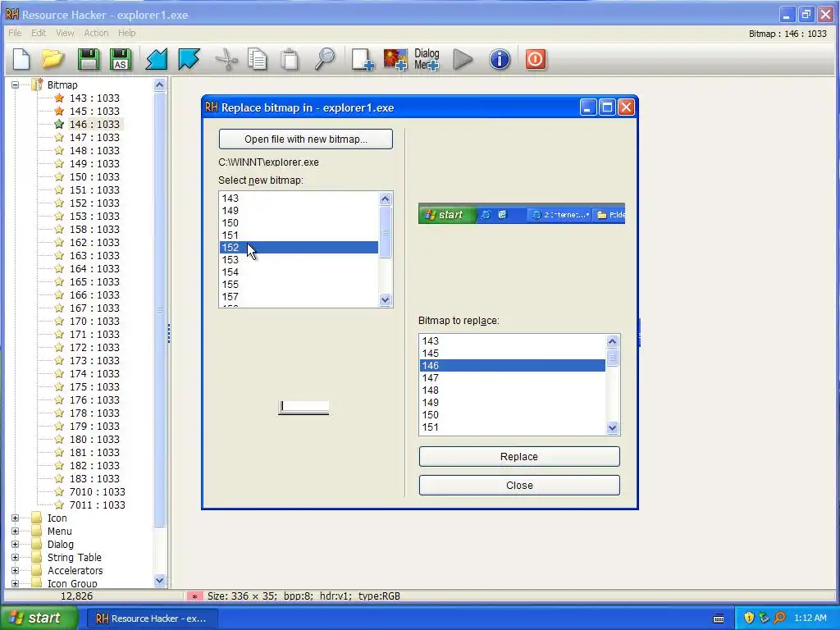Click the star icon beside 7011 : 1033
The height and width of the screenshot is (630, 840).
point(59,504)
